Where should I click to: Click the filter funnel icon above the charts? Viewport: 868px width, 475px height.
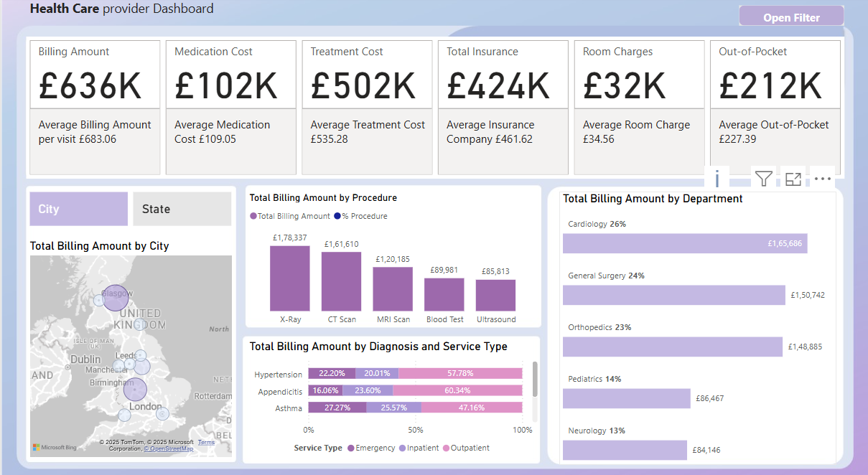tap(763, 178)
